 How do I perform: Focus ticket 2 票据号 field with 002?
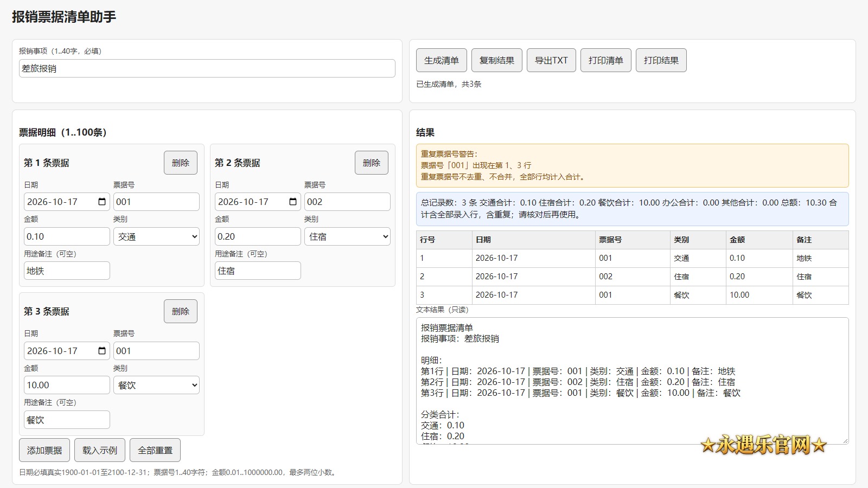coord(347,202)
